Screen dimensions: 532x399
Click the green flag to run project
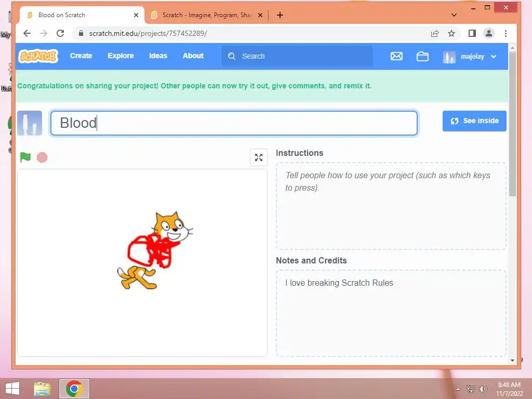25,157
